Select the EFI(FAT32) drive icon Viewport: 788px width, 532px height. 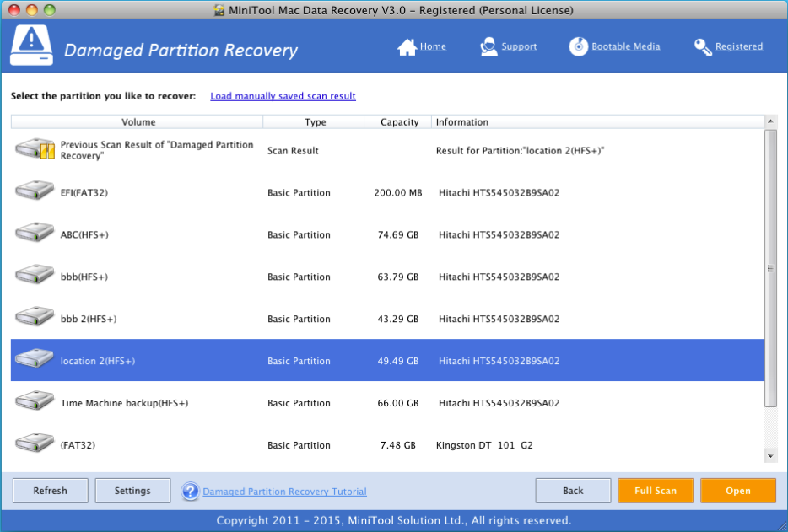35,191
